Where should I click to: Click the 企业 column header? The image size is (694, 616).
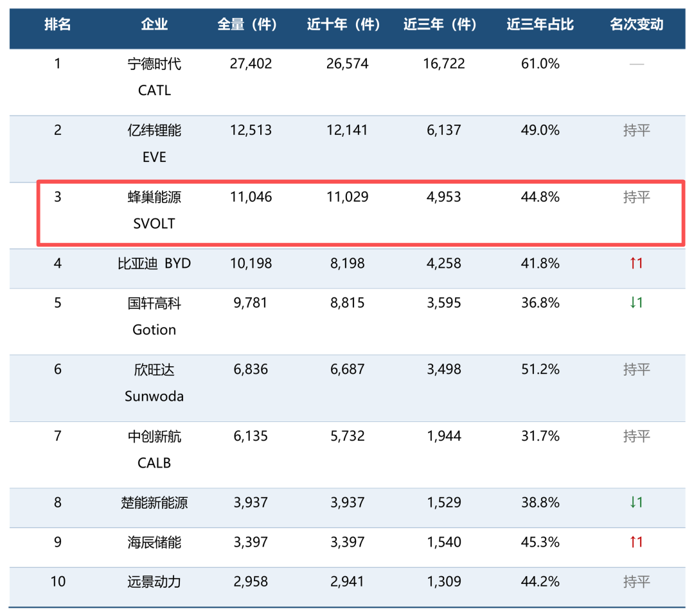coord(154,24)
